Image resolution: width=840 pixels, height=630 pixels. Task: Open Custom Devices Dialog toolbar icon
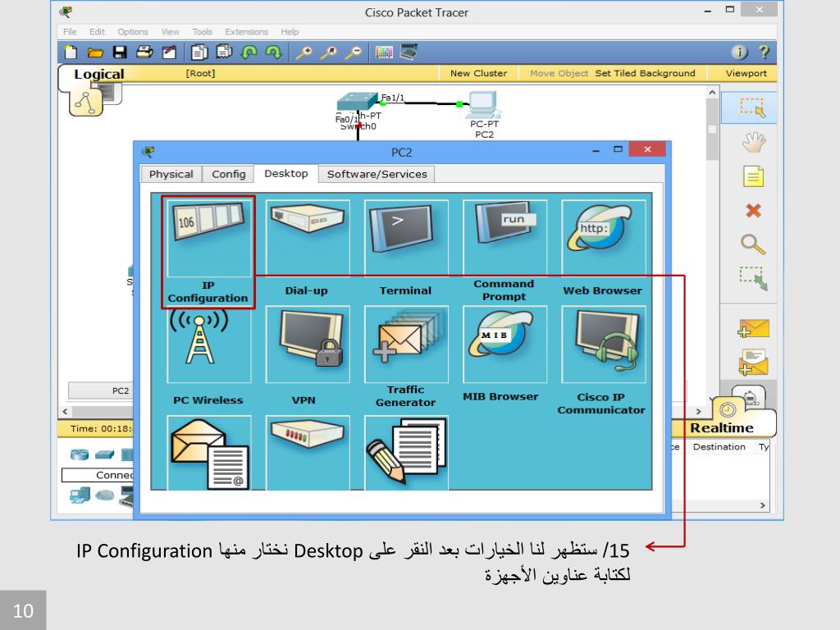pyautogui.click(x=409, y=52)
